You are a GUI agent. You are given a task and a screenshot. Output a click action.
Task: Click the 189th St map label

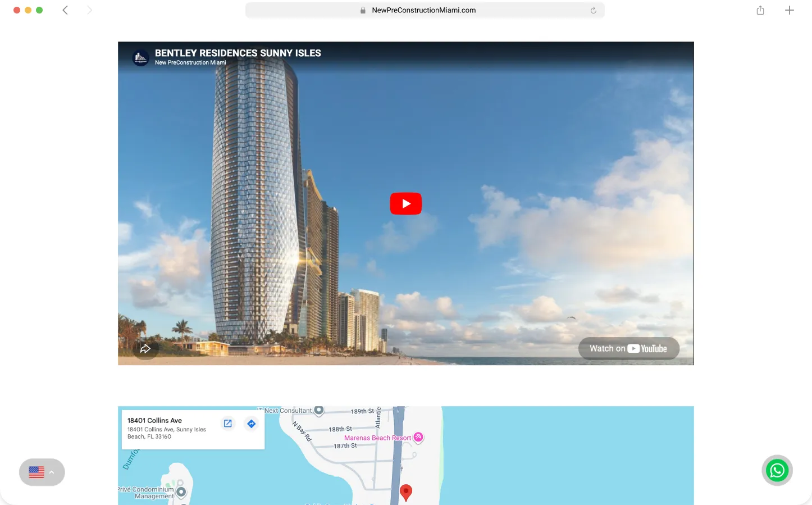click(x=362, y=411)
